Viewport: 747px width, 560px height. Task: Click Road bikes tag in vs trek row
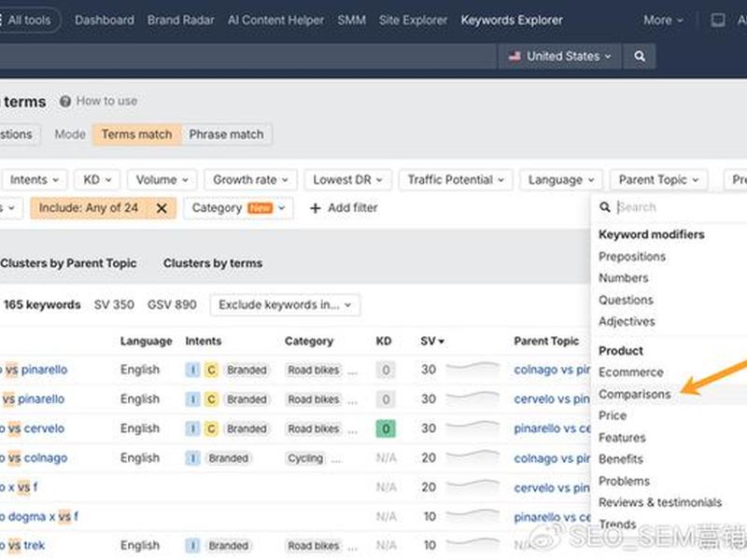tap(314, 546)
